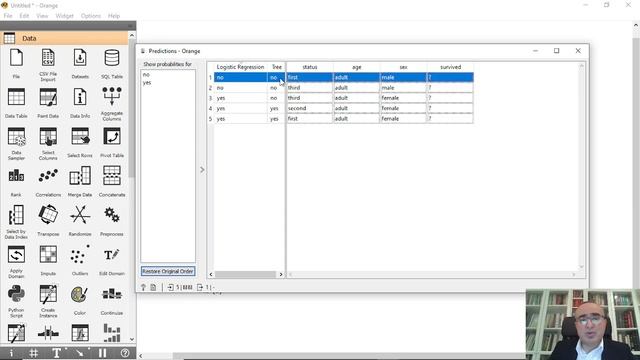Click the splitter arrow beside probabilities panel

pyautogui.click(x=202, y=169)
